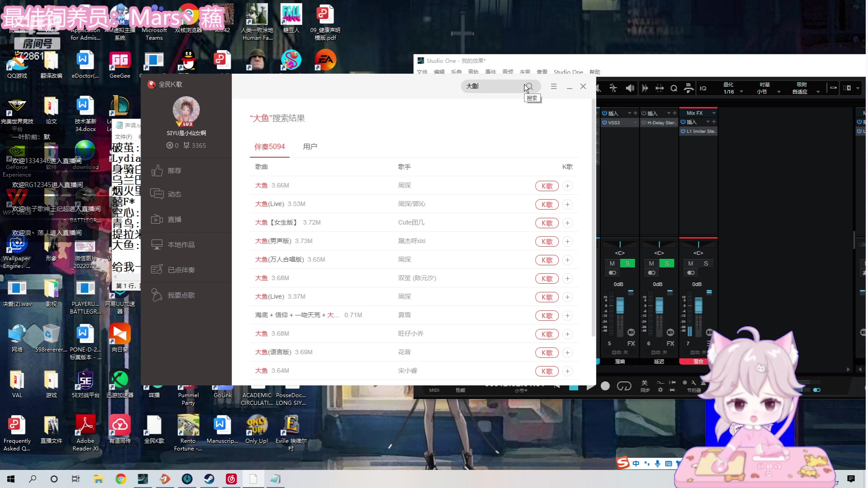Click the Q quantize icon in the toolbar
868x488 pixels.
click(x=674, y=88)
